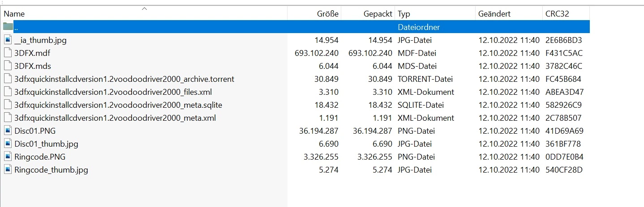
Task: Select the highlighted Dateiordner parent row
Action: pyautogui.click(x=295, y=27)
